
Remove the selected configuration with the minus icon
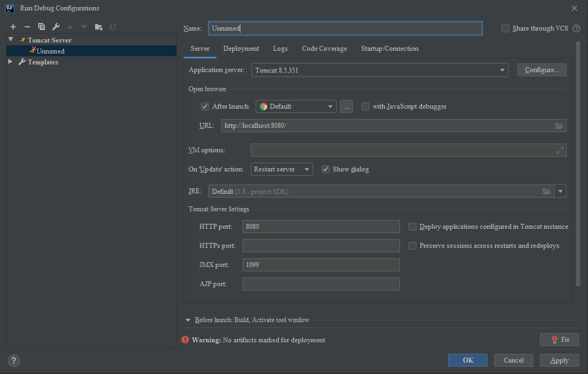[27, 27]
